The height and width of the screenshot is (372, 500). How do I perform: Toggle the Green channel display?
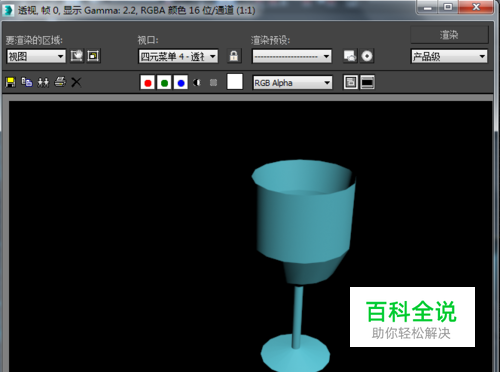(164, 83)
